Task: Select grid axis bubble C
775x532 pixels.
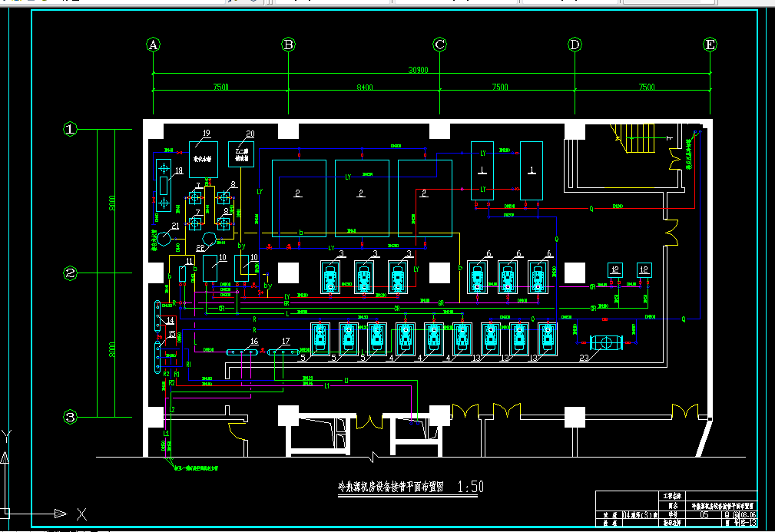Action: tap(440, 45)
